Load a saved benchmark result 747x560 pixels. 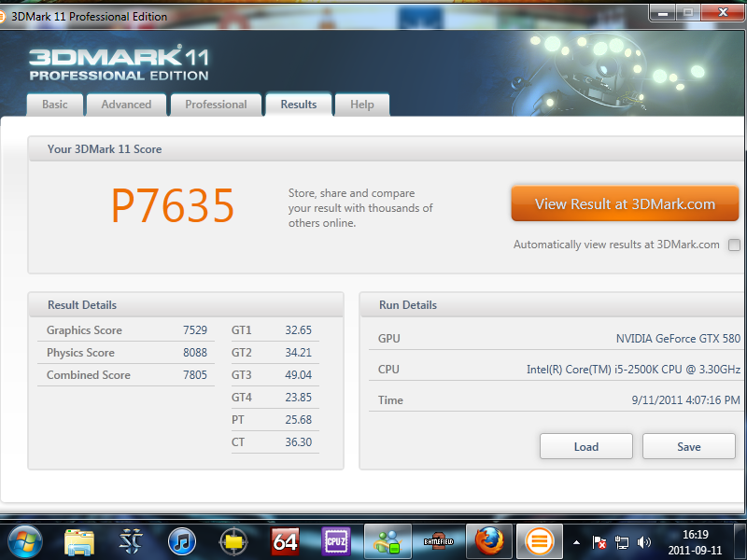[586, 446]
